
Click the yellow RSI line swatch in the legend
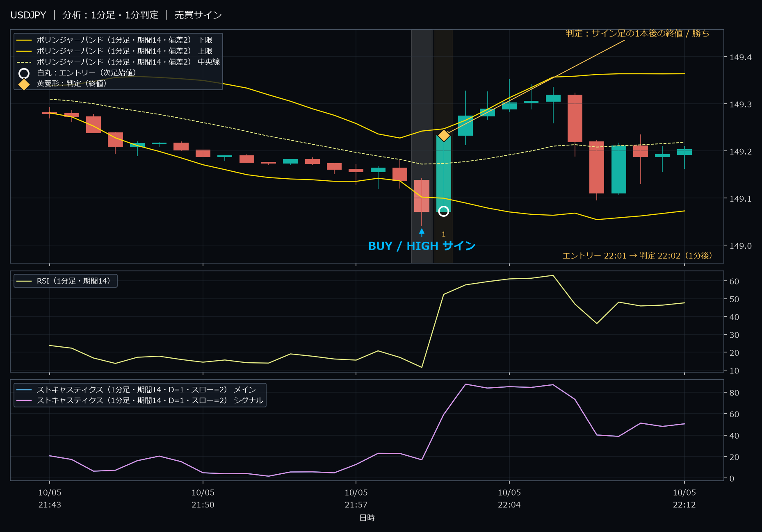(24, 281)
